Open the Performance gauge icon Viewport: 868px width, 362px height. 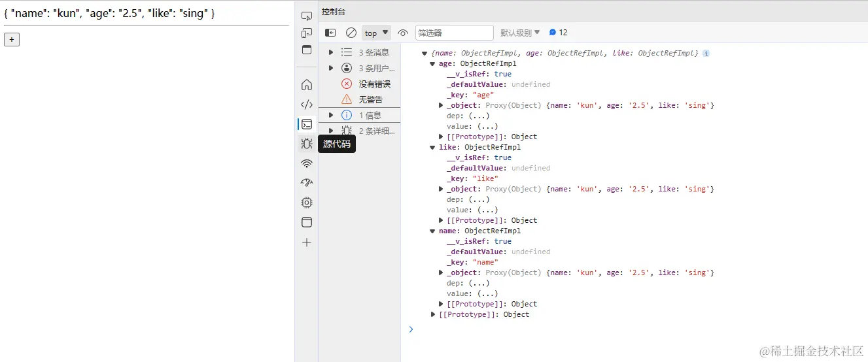pyautogui.click(x=307, y=183)
